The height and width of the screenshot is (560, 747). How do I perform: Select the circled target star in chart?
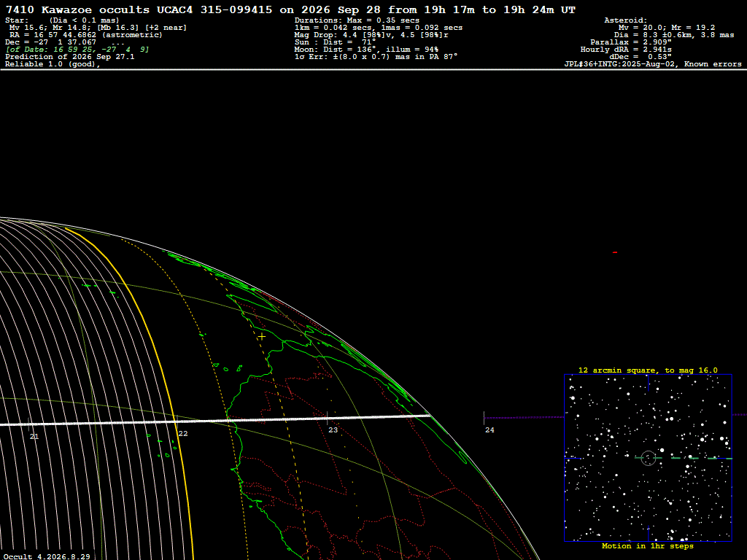click(x=649, y=458)
